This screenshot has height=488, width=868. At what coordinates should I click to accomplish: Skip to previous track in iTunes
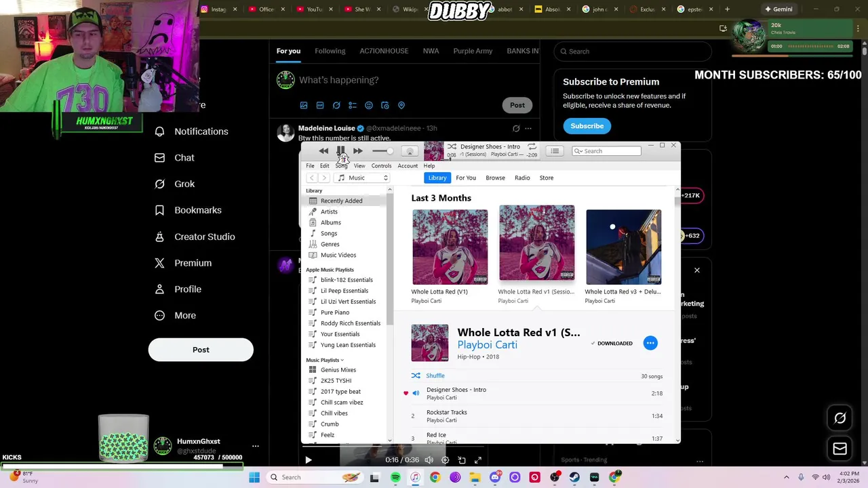[x=323, y=151]
